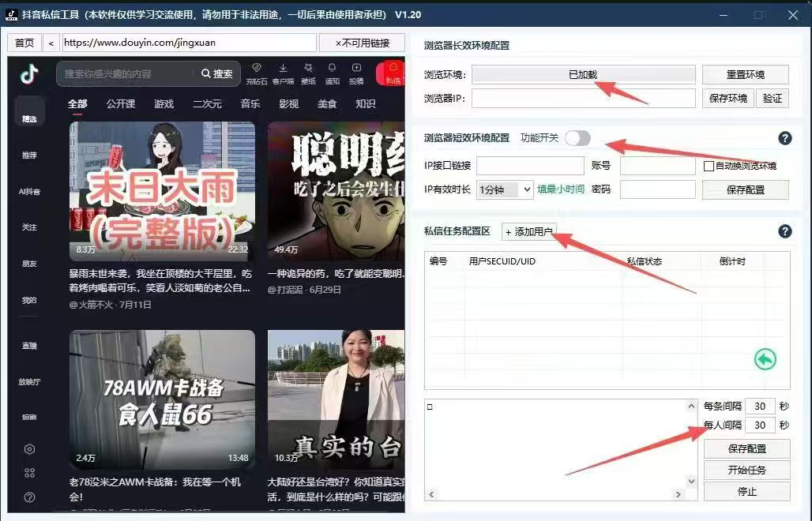The image size is (812, 521).
Task: Open the 末日大雨 video thumbnail
Action: [x=162, y=189]
